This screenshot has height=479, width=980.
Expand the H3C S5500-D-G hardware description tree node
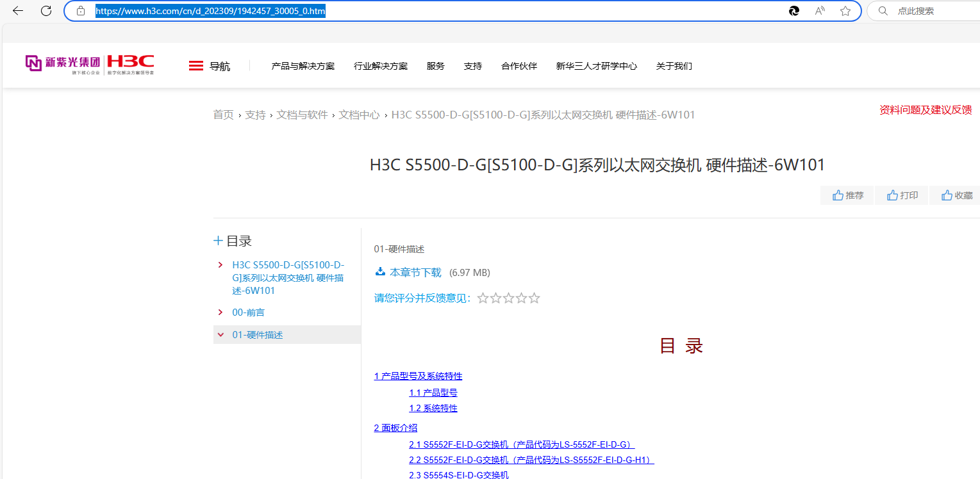tap(220, 265)
